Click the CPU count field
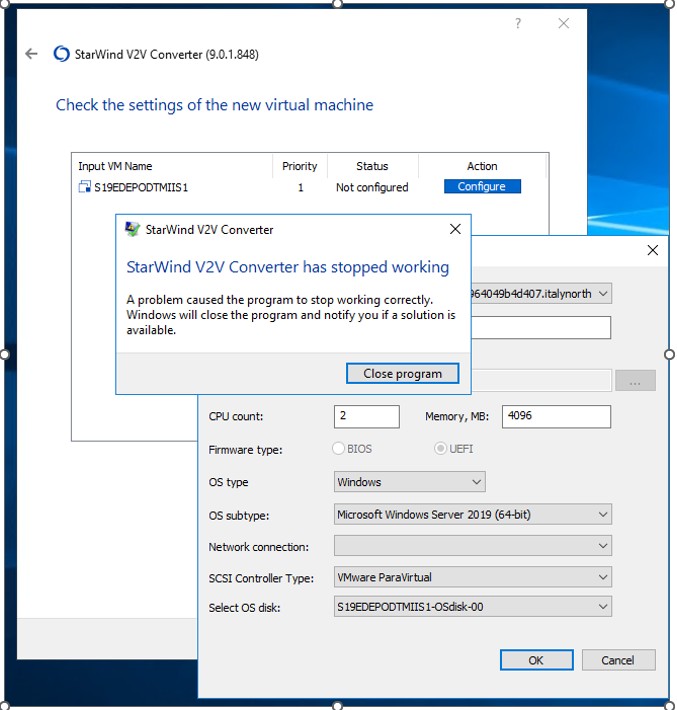The width and height of the screenshot is (677, 710). [367, 417]
